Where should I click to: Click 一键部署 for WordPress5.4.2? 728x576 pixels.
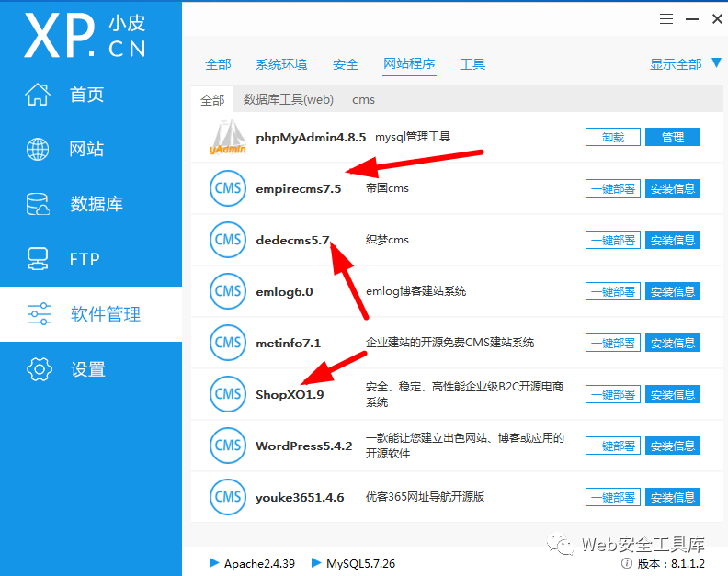(613, 446)
